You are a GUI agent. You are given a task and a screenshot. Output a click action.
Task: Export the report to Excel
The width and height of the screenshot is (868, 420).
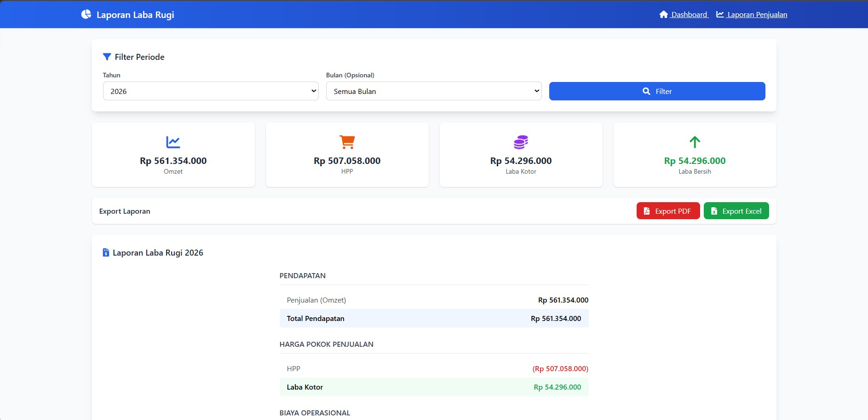(736, 211)
